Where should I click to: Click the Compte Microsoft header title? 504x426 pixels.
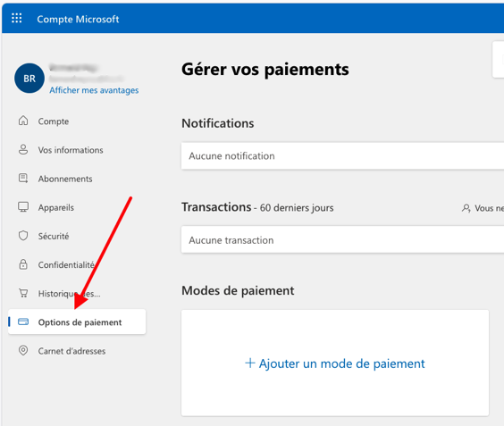coord(78,20)
